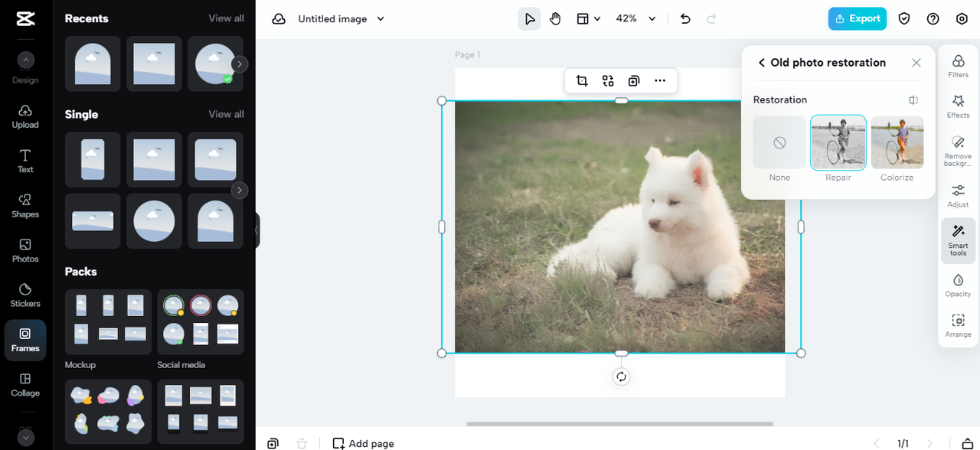The height and width of the screenshot is (450, 980).
Task: Open the more options ellipsis menu
Action: click(660, 81)
